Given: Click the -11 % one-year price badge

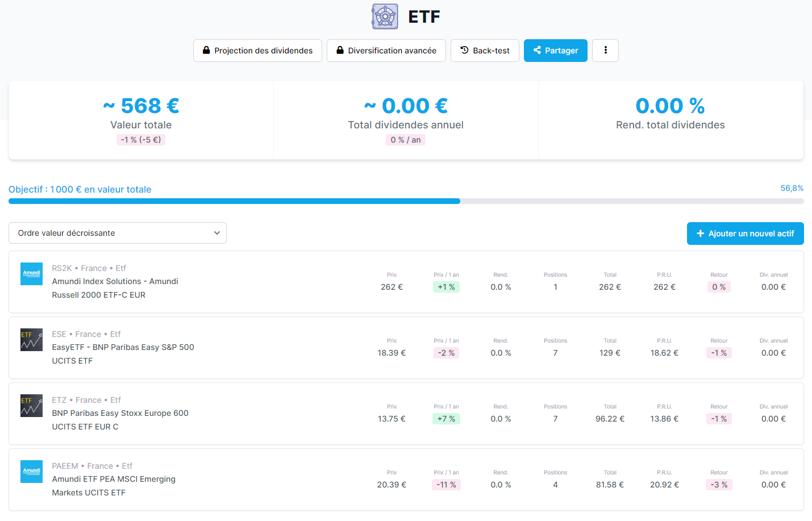Looking at the screenshot, I should coord(446,485).
